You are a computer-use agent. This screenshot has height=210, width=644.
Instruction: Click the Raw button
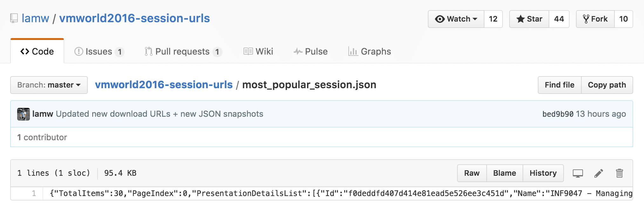click(472, 173)
